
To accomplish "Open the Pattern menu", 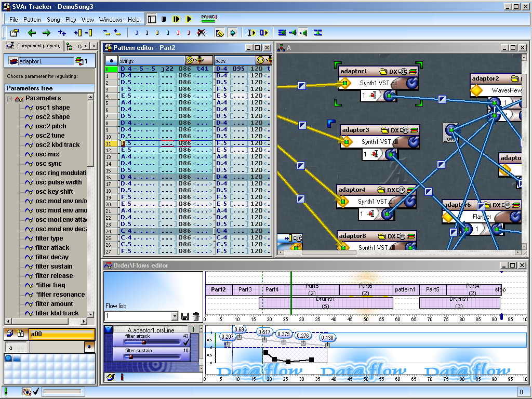I will click(x=32, y=19).
